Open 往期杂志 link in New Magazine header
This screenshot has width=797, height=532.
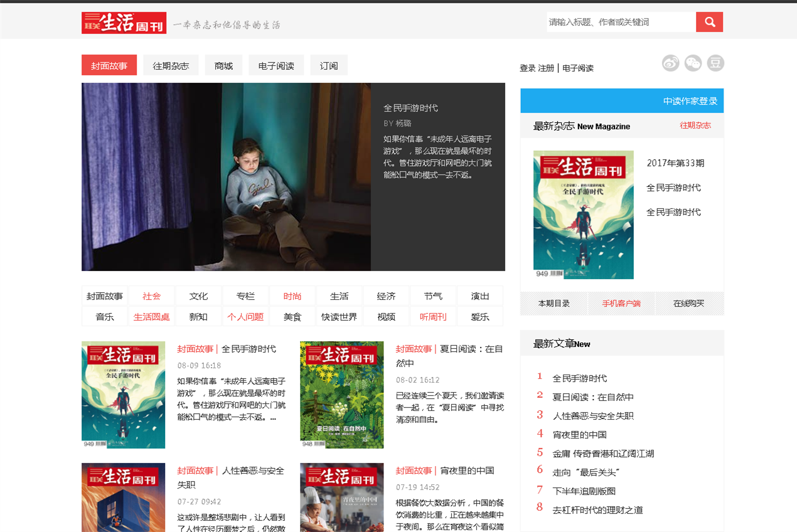click(x=695, y=125)
